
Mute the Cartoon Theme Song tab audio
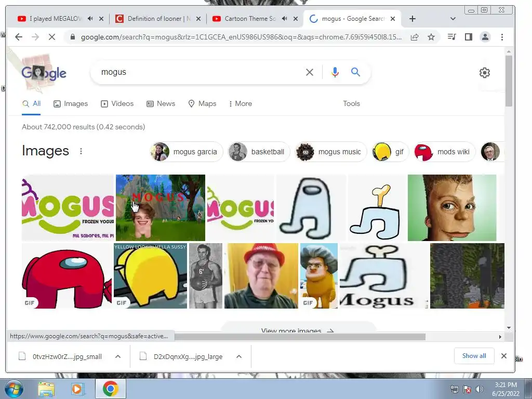point(285,19)
